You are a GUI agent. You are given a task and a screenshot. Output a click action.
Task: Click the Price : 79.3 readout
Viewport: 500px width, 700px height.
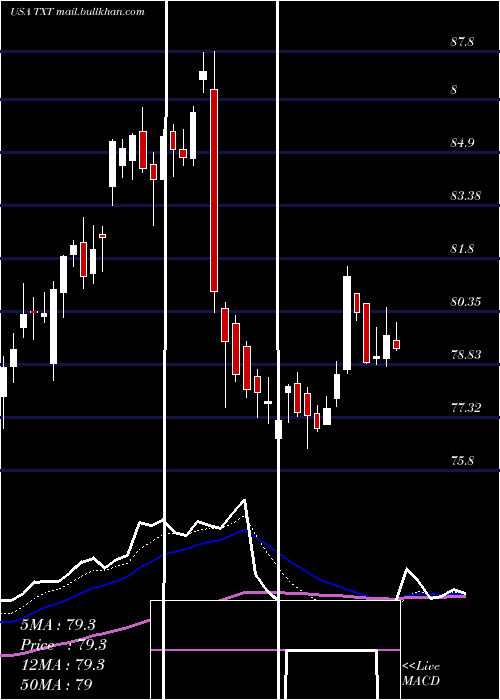(63, 645)
